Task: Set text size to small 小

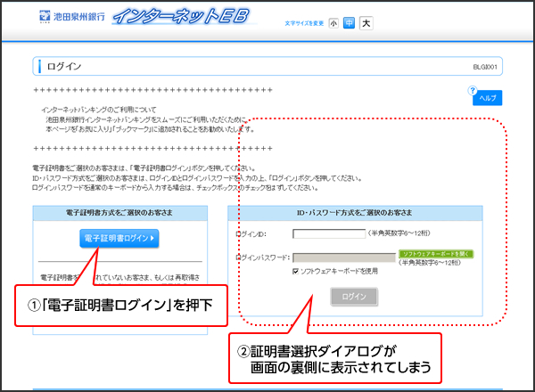Action: pyautogui.click(x=333, y=23)
